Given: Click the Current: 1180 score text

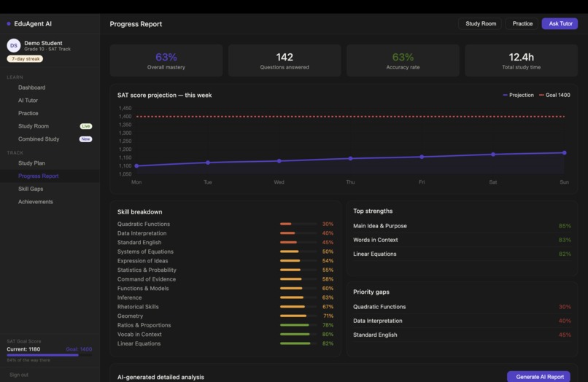Looking at the screenshot, I should [x=23, y=349].
